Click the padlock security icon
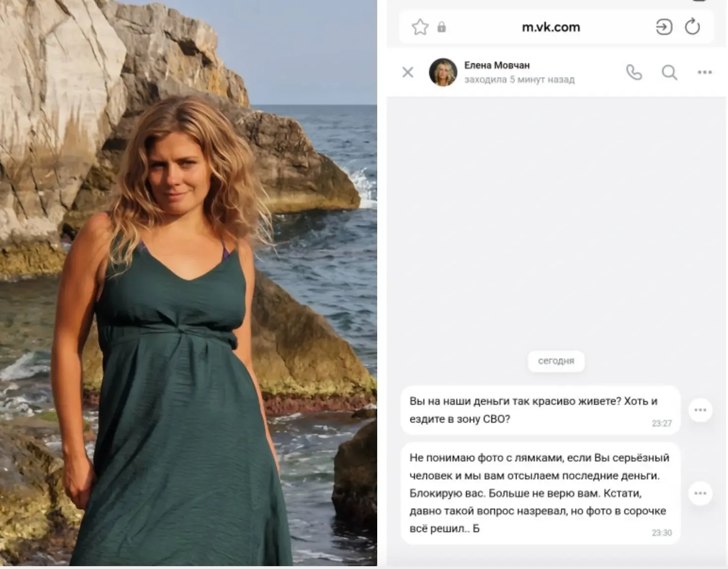This screenshot has height=569, width=728. pos(441,27)
